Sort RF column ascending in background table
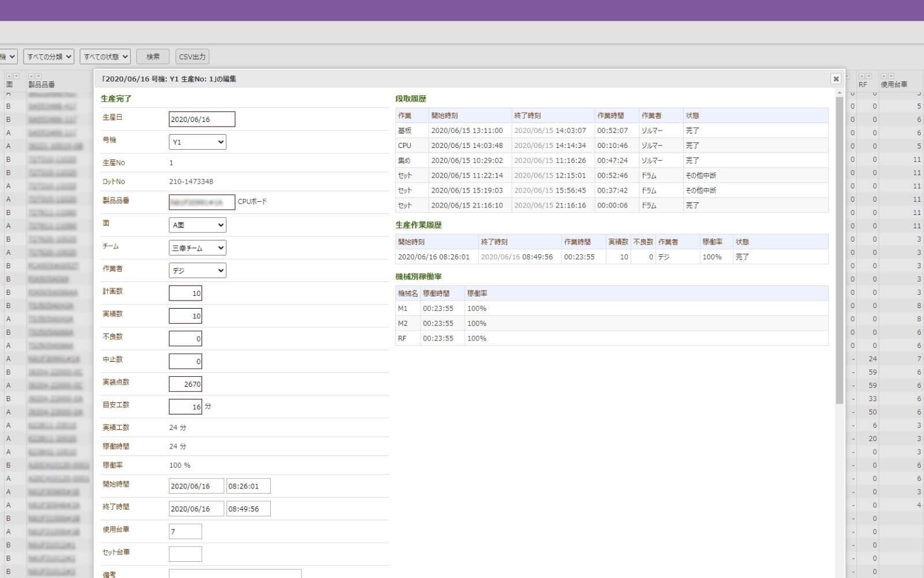This screenshot has height=578, width=924. click(862, 76)
